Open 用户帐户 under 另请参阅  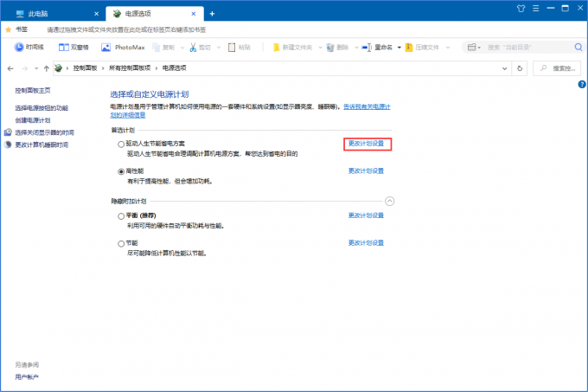pos(27,377)
